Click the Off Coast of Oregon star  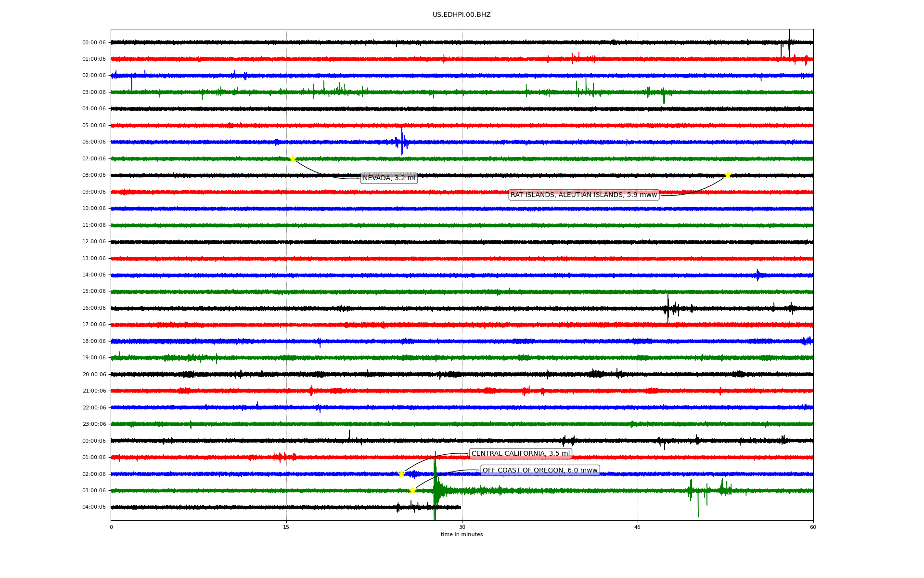[x=412, y=490]
